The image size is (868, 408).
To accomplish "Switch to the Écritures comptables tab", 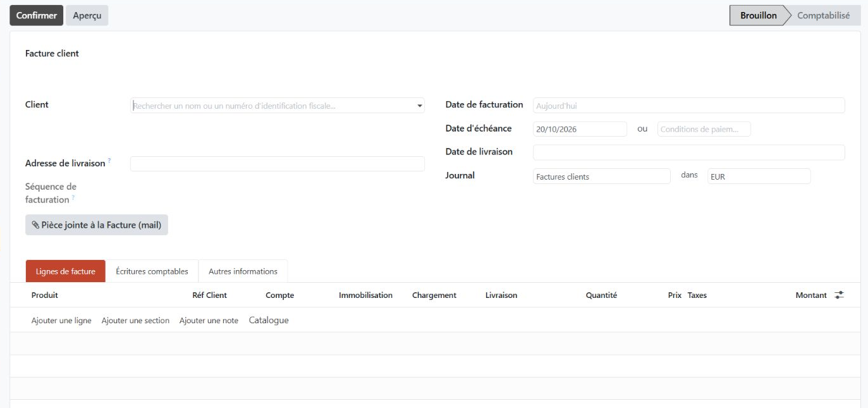I will (x=152, y=271).
